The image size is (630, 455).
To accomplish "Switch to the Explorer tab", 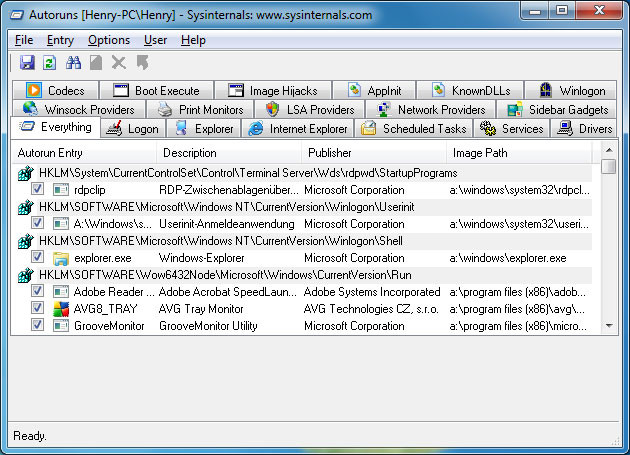I will point(204,129).
